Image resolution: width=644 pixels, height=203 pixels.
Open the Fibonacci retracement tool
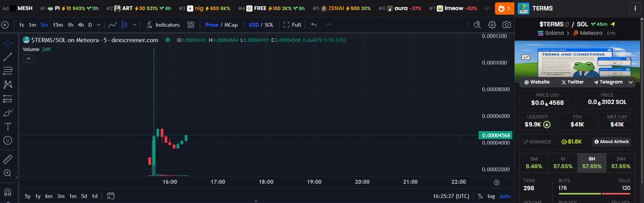pyautogui.click(x=8, y=71)
